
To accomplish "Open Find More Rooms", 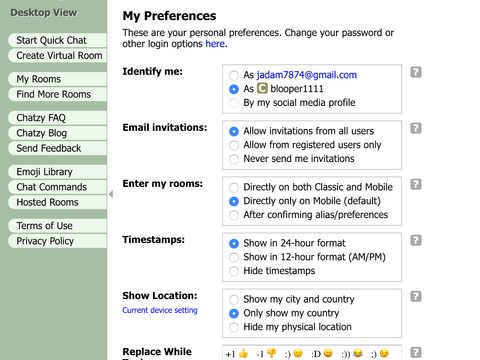I will [x=57, y=94].
